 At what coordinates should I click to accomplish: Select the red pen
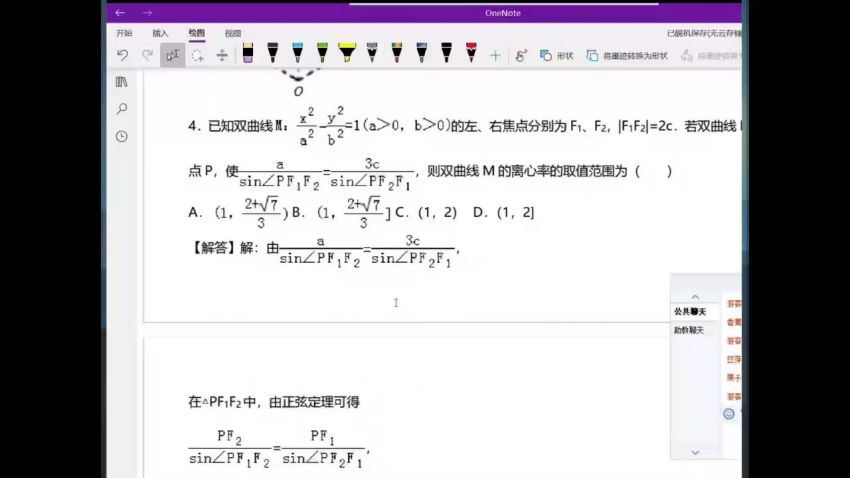(471, 53)
